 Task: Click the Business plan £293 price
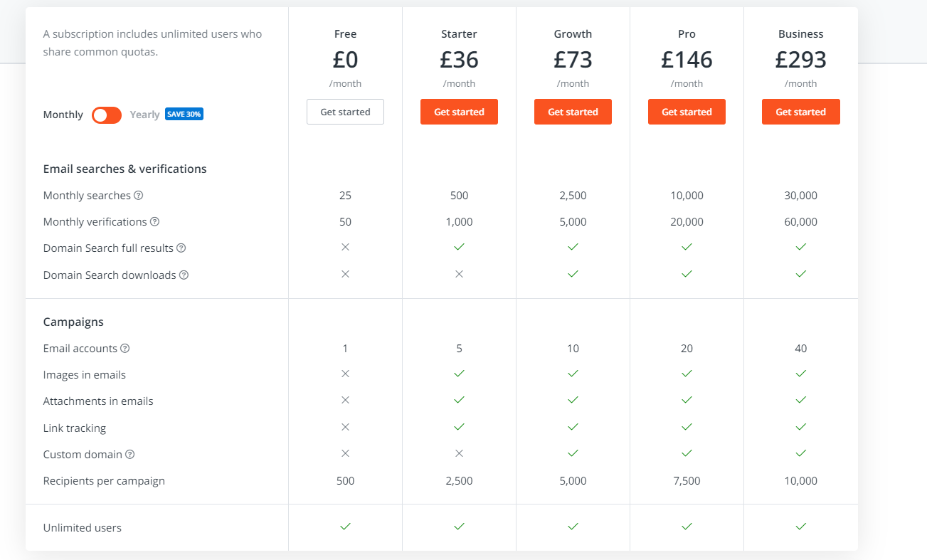[800, 60]
